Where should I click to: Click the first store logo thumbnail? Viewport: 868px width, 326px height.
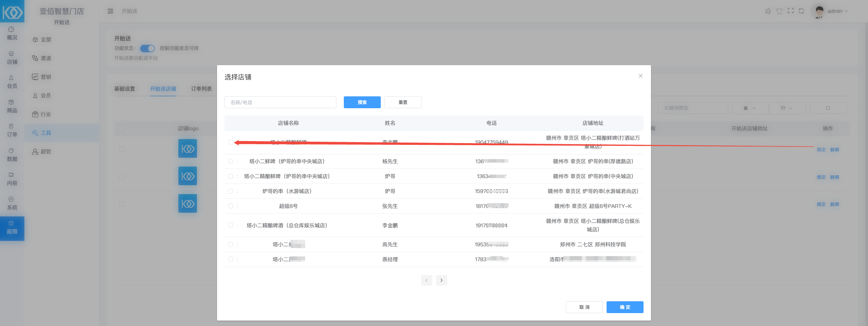pos(188,149)
